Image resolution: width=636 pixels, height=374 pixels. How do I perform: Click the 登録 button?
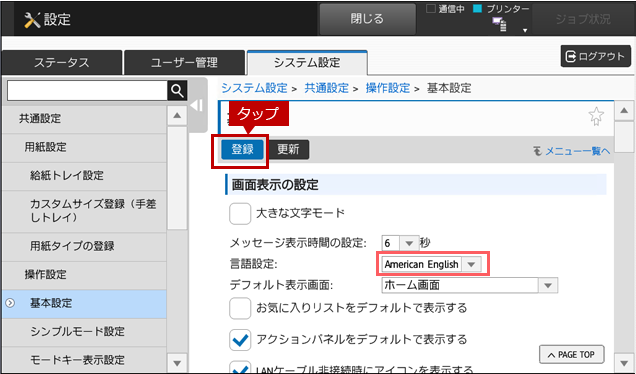pyautogui.click(x=242, y=149)
